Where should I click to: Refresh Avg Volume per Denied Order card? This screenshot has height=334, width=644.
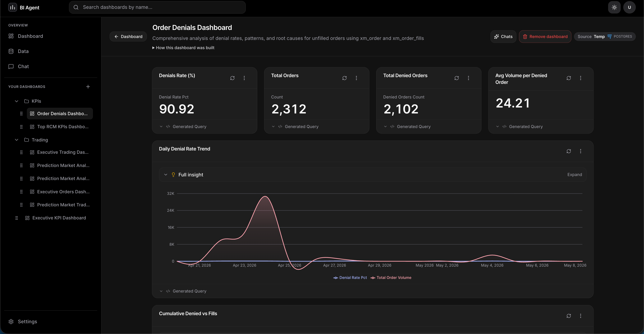click(x=569, y=78)
